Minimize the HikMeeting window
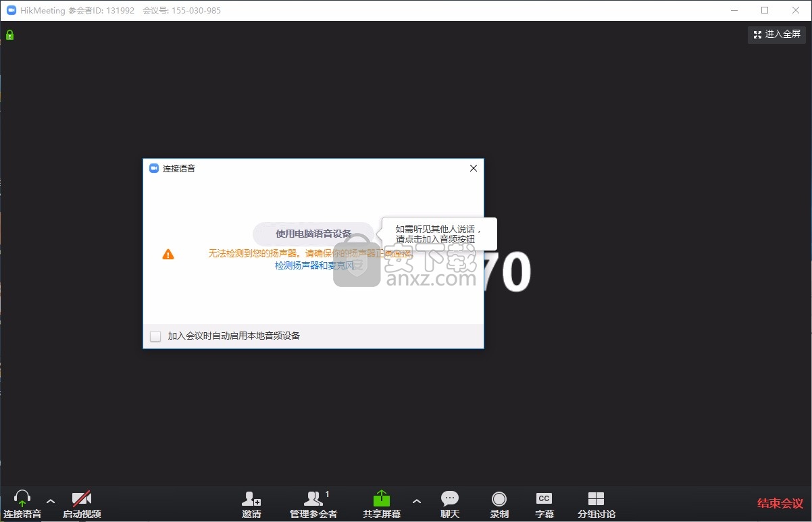 tap(734, 10)
